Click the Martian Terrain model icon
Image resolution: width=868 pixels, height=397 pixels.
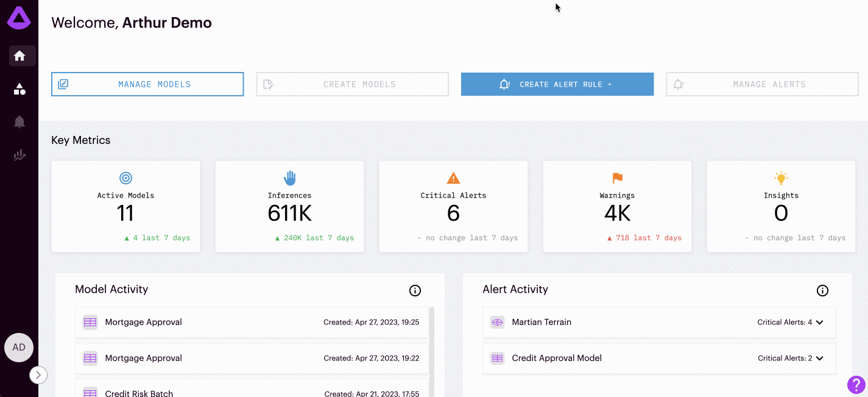(498, 322)
